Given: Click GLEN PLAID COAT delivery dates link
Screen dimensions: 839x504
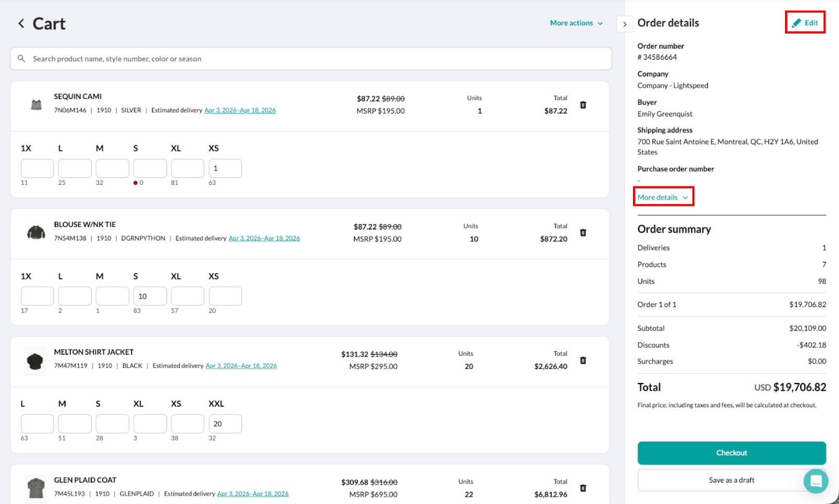Looking at the screenshot, I should point(253,494).
